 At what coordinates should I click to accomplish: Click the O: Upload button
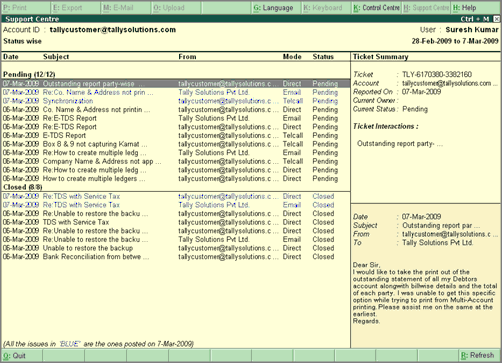[x=176, y=8]
